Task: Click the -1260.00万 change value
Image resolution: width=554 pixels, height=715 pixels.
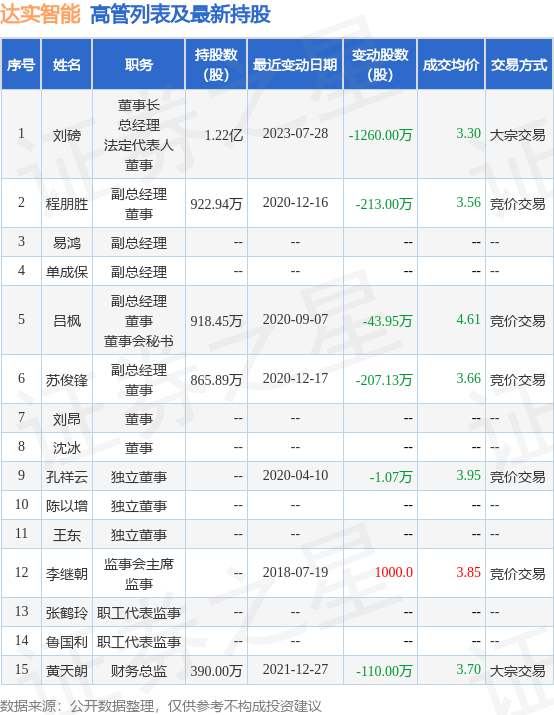Action: (x=380, y=135)
